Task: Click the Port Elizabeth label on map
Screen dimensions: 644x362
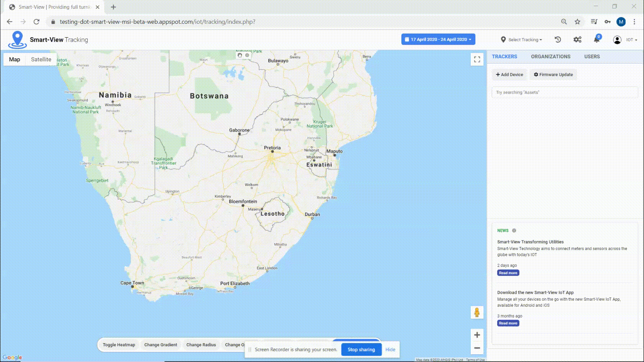Action: [x=235, y=283]
